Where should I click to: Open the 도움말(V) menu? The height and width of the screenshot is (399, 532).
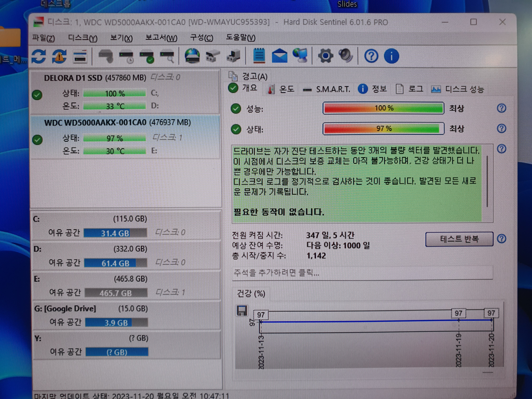click(241, 38)
